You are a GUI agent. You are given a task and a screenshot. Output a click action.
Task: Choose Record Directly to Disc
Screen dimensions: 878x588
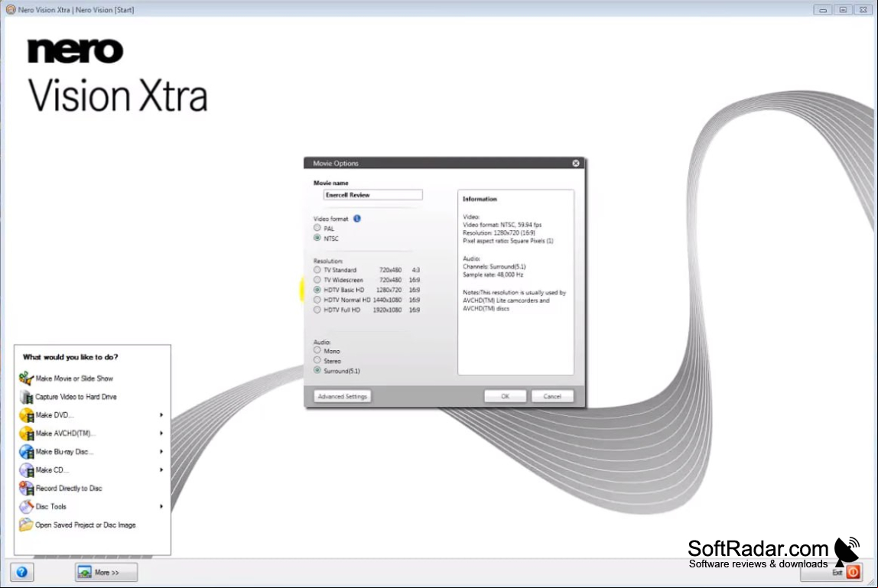point(69,489)
